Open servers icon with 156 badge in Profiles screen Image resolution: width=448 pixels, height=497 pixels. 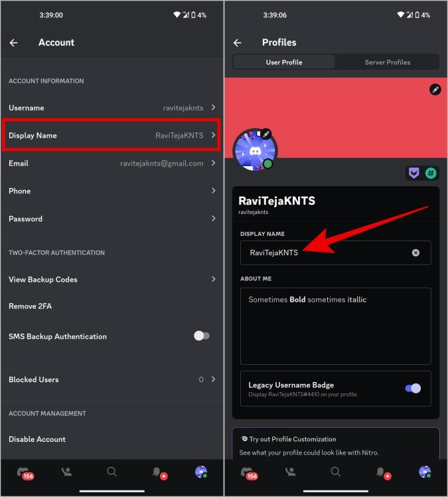point(248,473)
